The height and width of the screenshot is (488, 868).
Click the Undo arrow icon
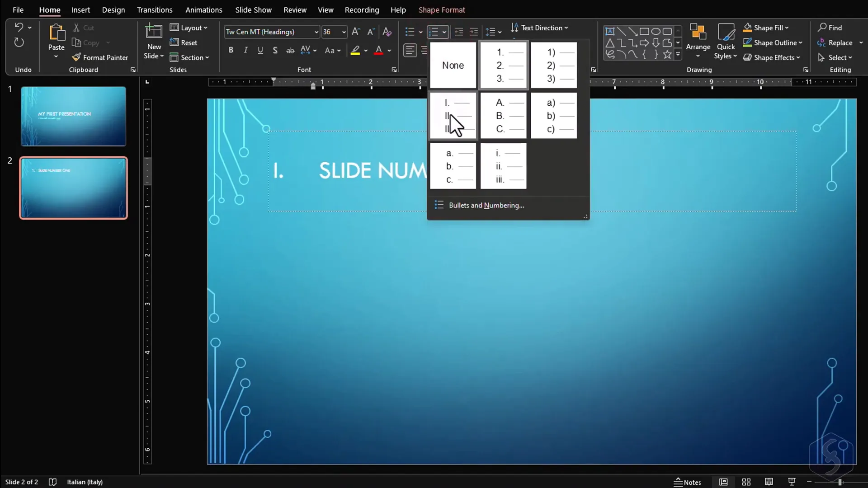[x=19, y=28]
